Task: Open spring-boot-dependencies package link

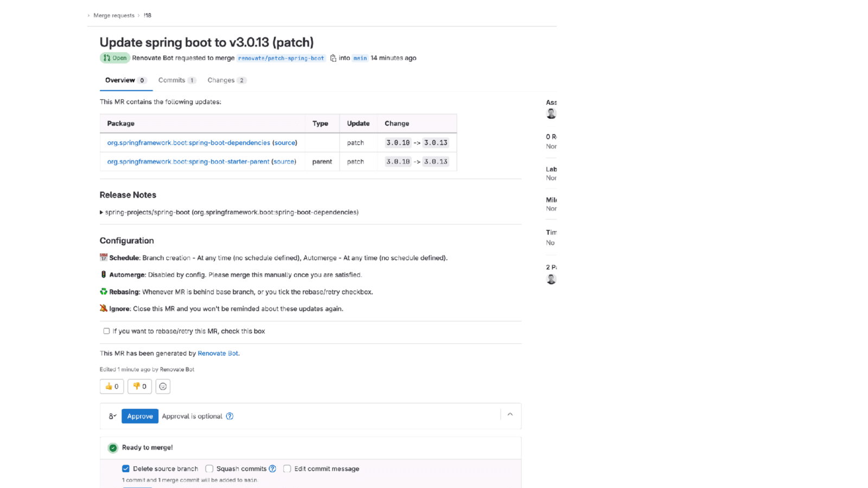Action: 189,143
